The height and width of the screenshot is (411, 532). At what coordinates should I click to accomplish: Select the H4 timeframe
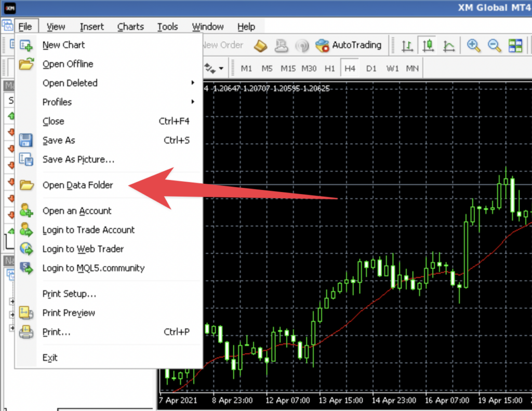[350, 68]
